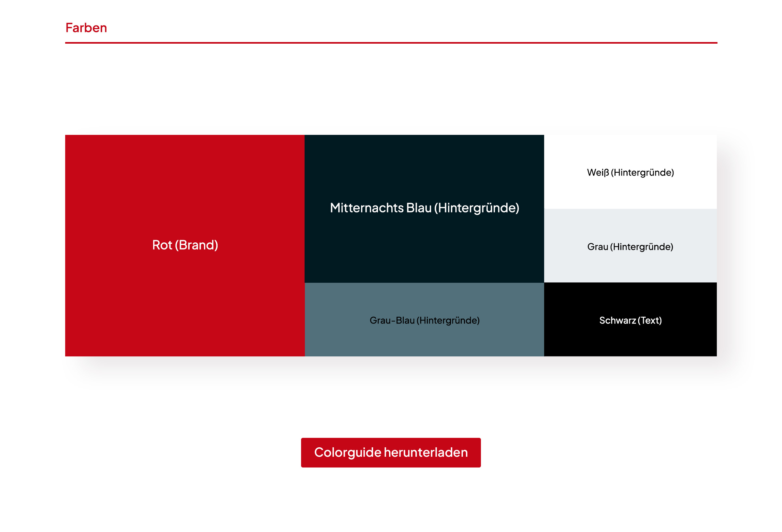Click the 'Grau (Hintergründe)' label text
Screen dimensions: 782x532
pyautogui.click(x=630, y=247)
